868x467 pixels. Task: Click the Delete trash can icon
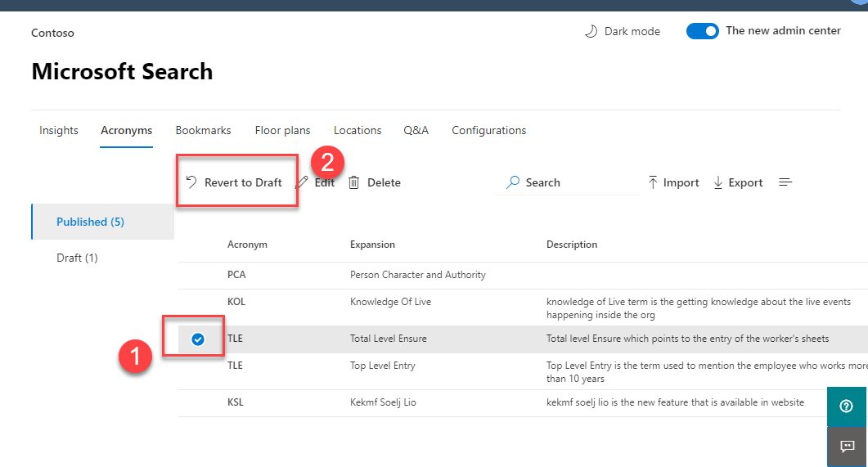point(354,182)
